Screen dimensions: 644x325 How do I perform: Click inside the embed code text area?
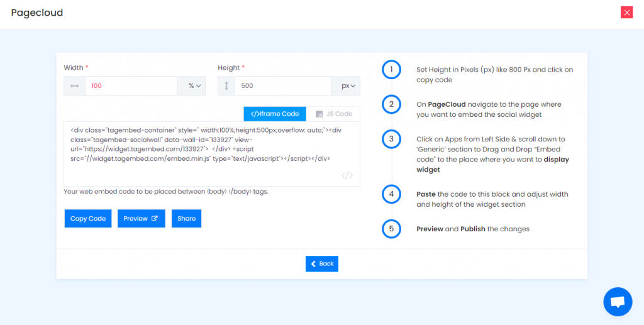[x=212, y=154]
